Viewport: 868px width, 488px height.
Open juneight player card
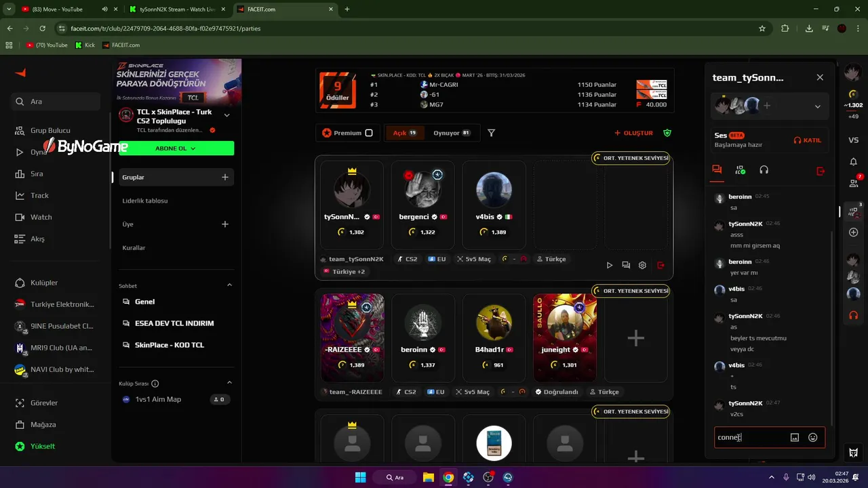coord(565,338)
